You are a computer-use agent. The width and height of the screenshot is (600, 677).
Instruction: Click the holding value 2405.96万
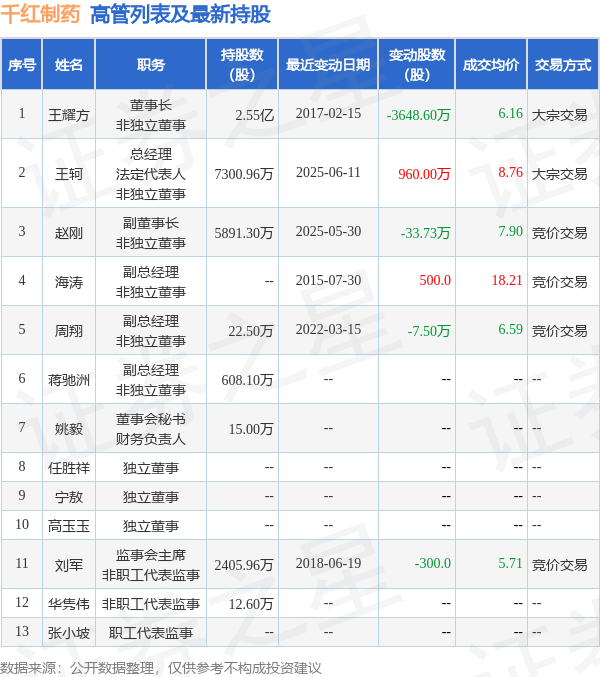pos(244,565)
